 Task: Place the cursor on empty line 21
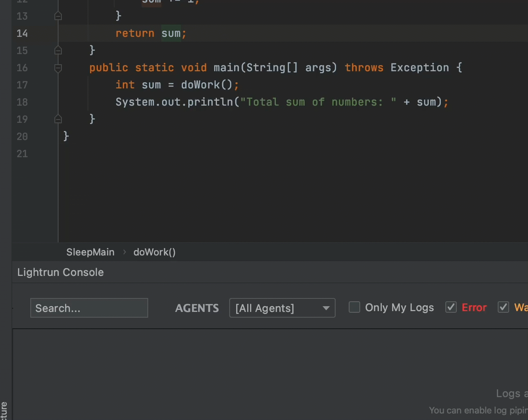coord(164,154)
